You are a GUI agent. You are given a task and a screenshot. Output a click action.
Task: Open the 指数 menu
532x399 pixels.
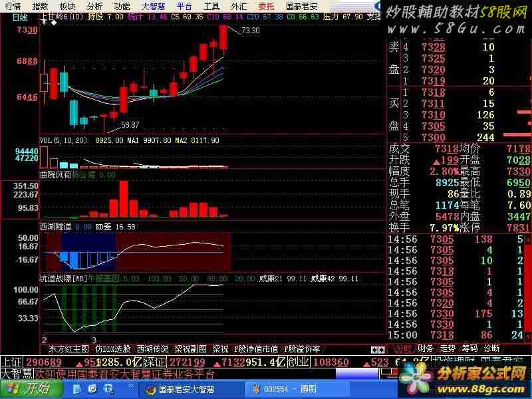pos(40,7)
